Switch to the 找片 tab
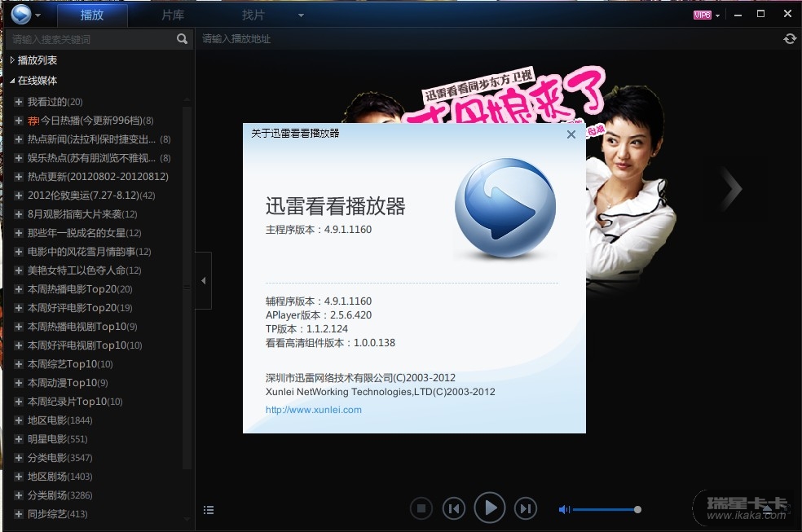The height and width of the screenshot is (532, 802). pyautogui.click(x=253, y=15)
